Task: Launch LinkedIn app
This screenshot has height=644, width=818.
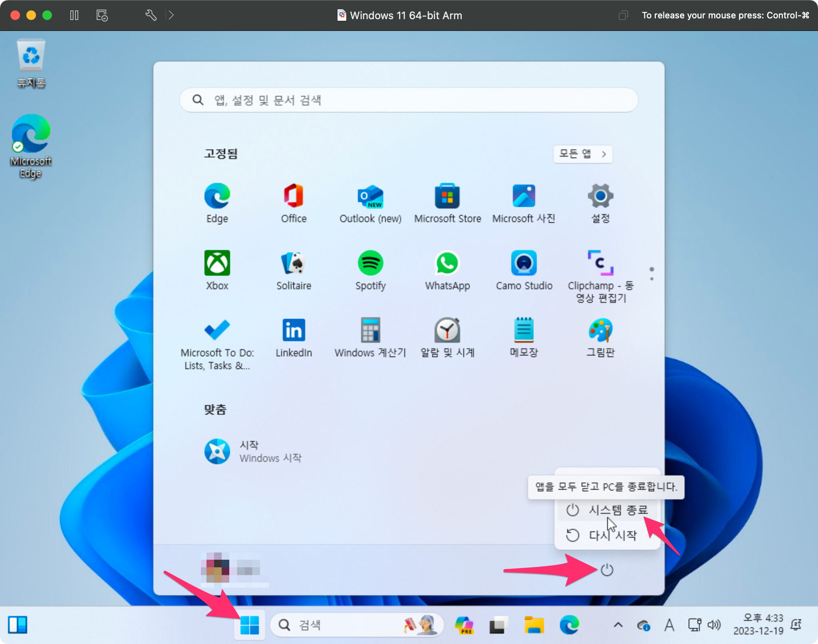Action: pos(294,338)
